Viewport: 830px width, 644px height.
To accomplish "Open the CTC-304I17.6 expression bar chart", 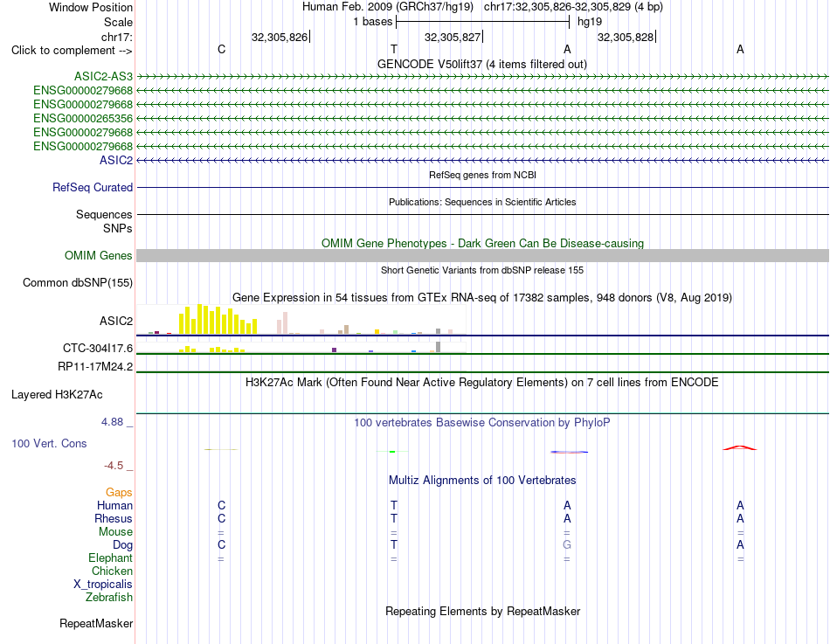I will (x=301, y=348).
